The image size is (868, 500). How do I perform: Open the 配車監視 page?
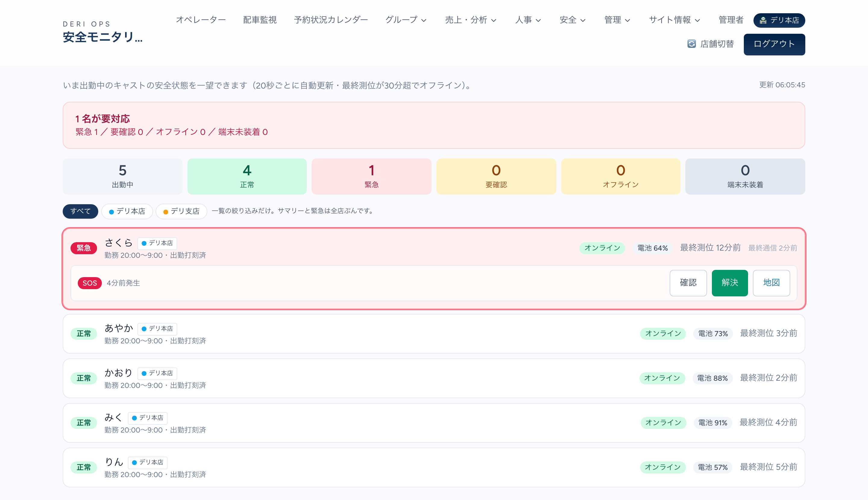pos(260,20)
